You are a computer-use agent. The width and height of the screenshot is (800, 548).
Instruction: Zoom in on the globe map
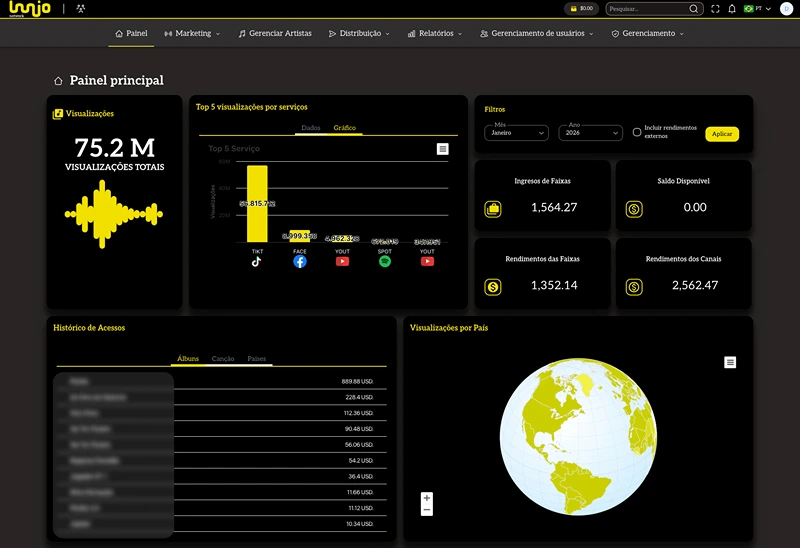click(x=427, y=497)
